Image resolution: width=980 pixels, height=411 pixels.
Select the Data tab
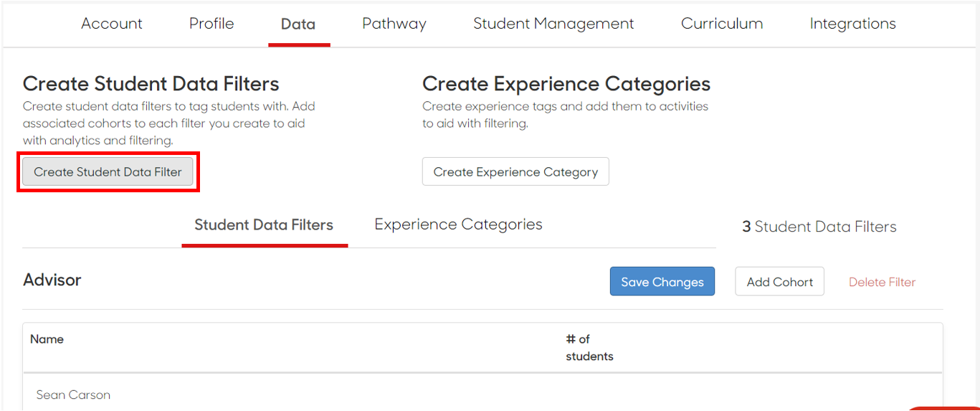[298, 24]
